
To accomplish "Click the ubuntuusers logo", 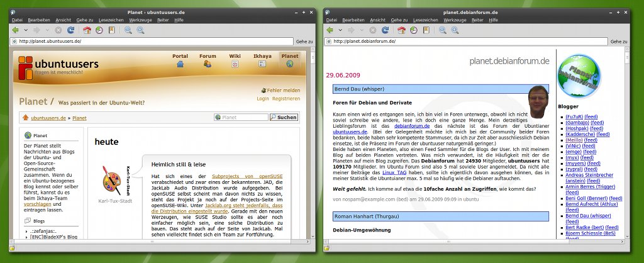I will click(x=58, y=67).
